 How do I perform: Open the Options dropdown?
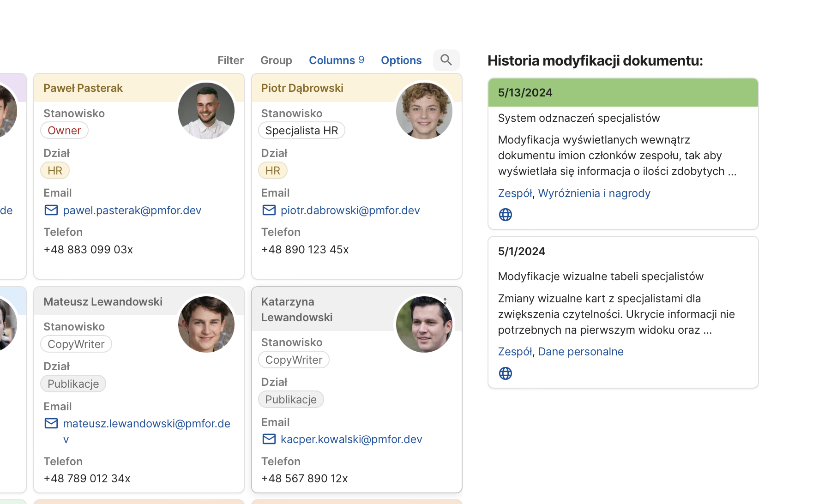click(401, 60)
